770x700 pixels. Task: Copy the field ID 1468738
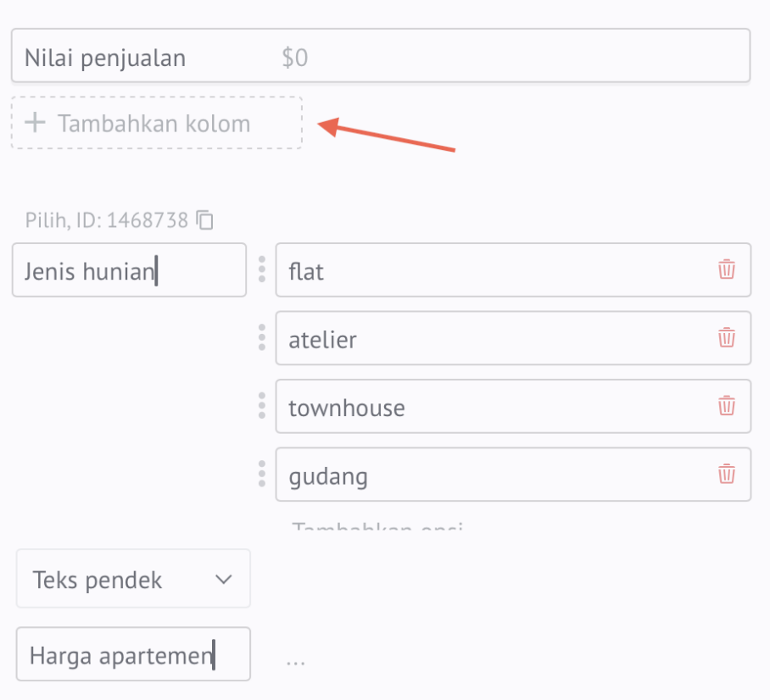[x=204, y=220]
